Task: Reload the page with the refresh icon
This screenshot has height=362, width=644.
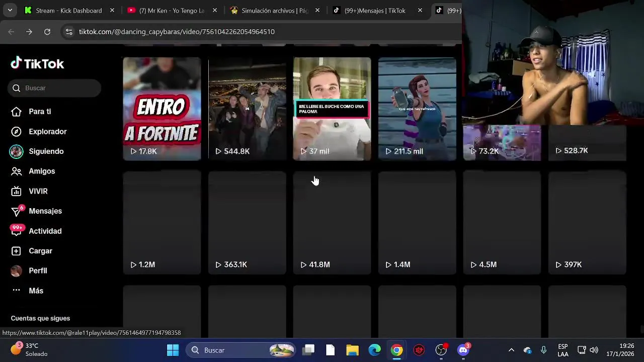Action: tap(47, 32)
